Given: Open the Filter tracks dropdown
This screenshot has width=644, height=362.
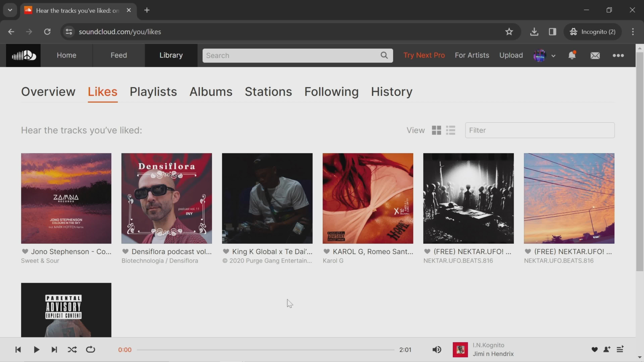Looking at the screenshot, I should [540, 130].
